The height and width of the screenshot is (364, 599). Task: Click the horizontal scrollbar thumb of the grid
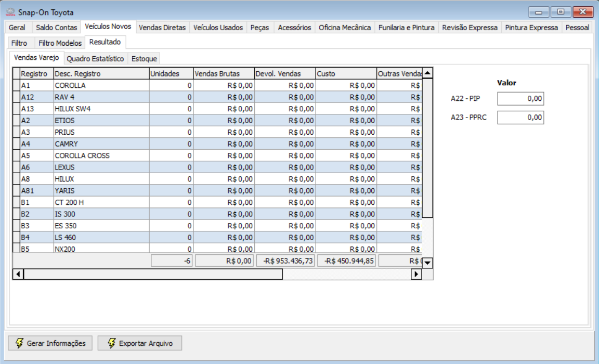(153, 274)
